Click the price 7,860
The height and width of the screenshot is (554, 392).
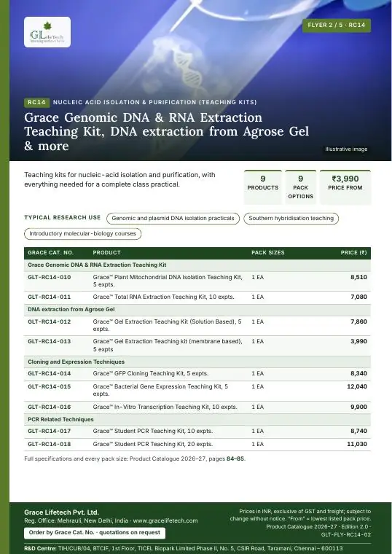tap(358, 322)
